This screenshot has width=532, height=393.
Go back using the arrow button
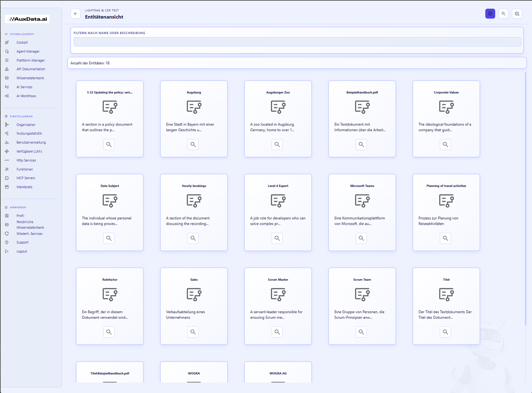point(75,14)
